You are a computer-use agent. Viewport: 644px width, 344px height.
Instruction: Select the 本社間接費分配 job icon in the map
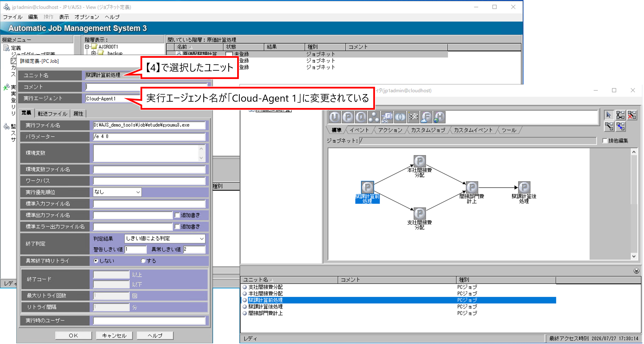point(420,161)
